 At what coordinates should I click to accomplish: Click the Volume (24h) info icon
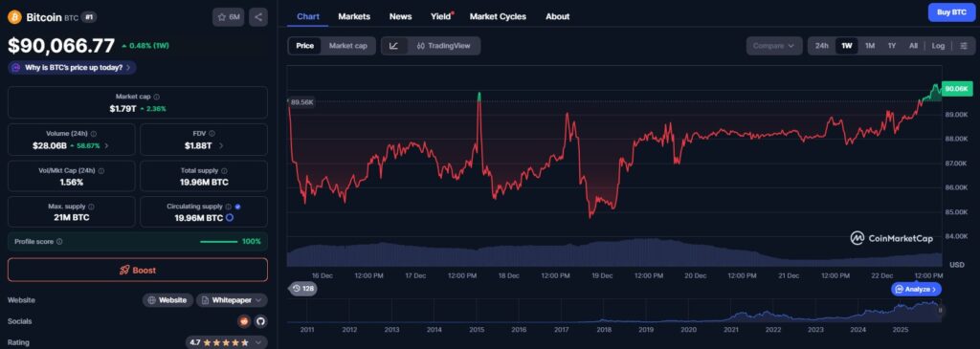point(93,134)
